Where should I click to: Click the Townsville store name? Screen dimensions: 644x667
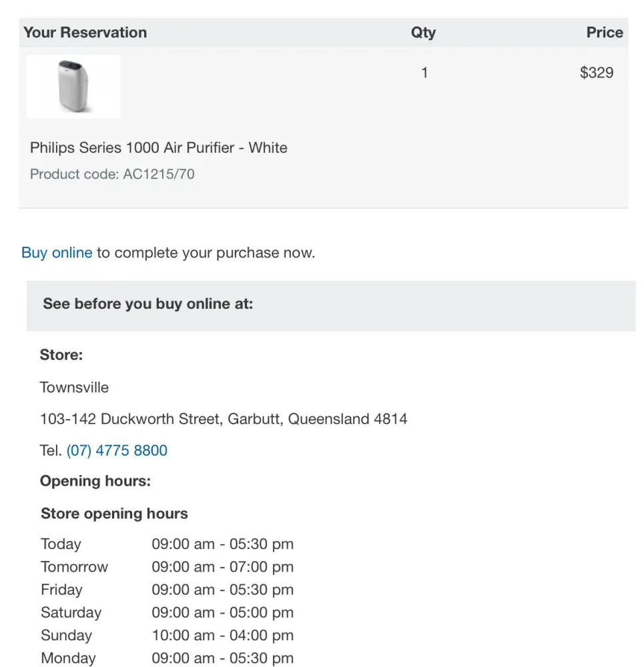(x=74, y=388)
